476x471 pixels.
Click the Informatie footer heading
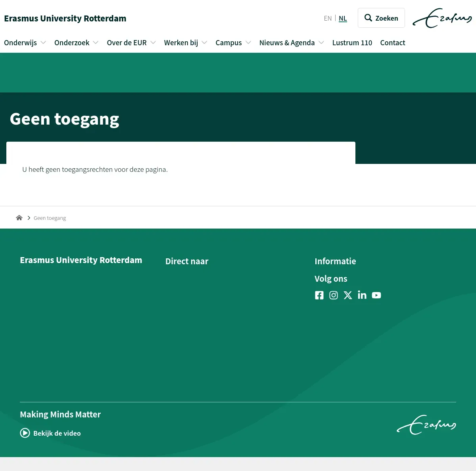point(335,261)
